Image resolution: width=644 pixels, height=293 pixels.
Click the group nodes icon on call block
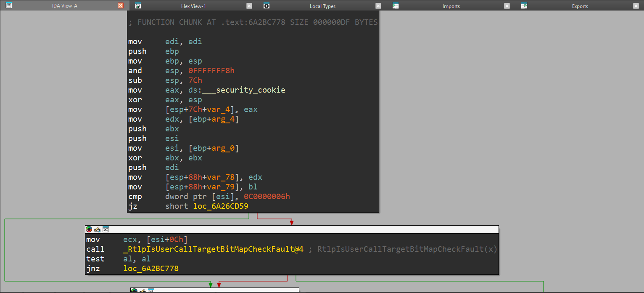coord(106,229)
